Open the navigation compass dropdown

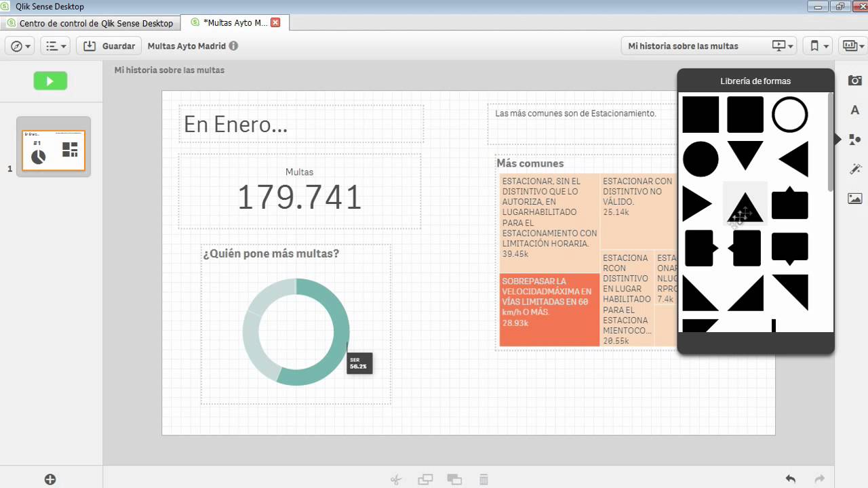pos(21,46)
